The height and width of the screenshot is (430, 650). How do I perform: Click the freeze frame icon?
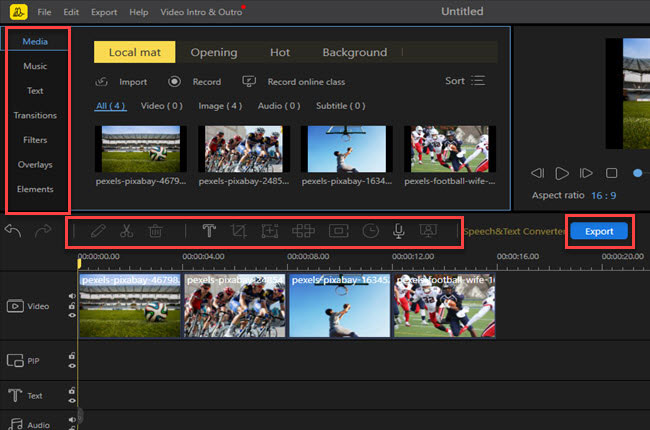click(339, 231)
